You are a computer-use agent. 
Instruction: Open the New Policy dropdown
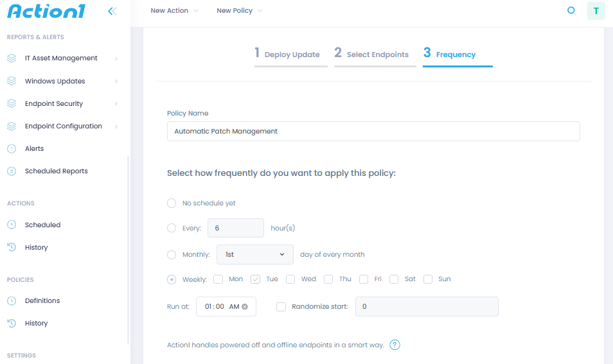239,10
